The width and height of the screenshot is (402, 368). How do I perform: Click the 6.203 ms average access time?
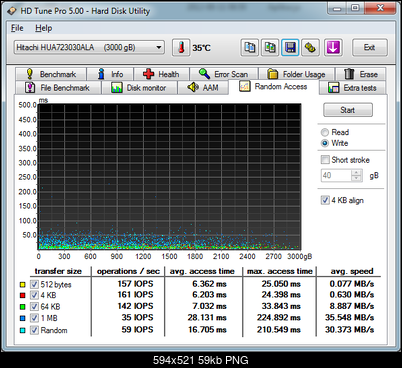209,295
